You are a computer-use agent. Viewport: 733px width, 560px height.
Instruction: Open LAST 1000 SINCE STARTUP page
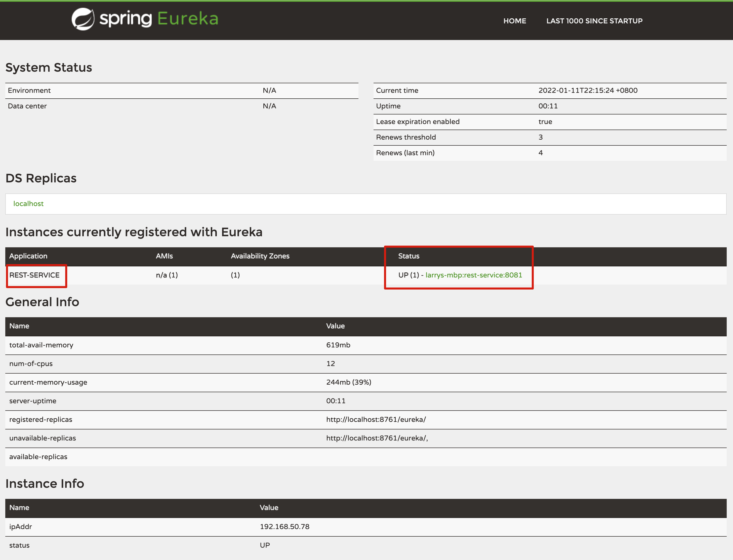(594, 21)
